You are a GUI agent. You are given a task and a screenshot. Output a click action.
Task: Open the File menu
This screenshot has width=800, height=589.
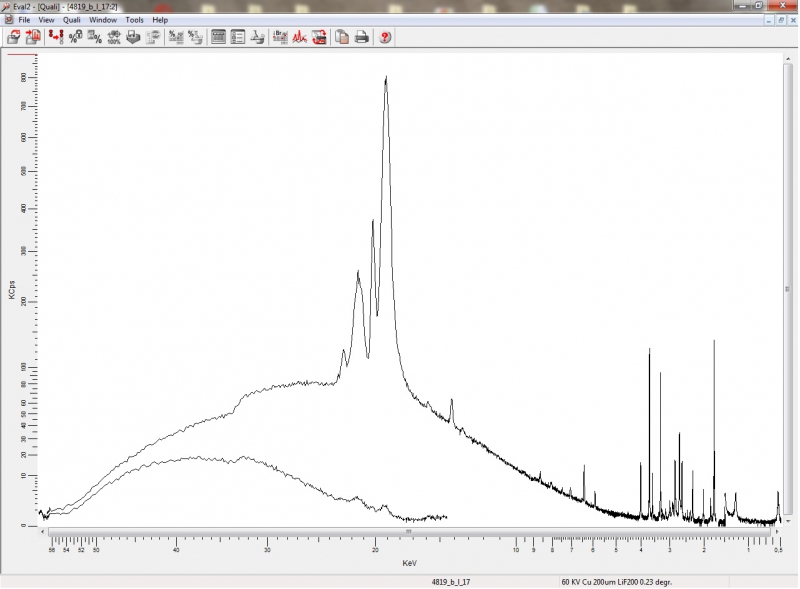coord(24,20)
